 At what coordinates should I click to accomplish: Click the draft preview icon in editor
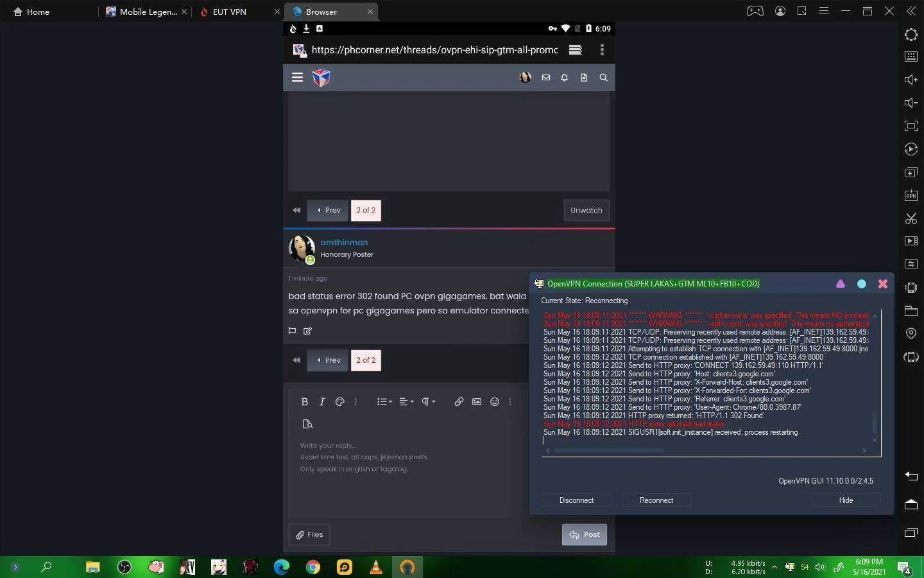pyautogui.click(x=307, y=424)
